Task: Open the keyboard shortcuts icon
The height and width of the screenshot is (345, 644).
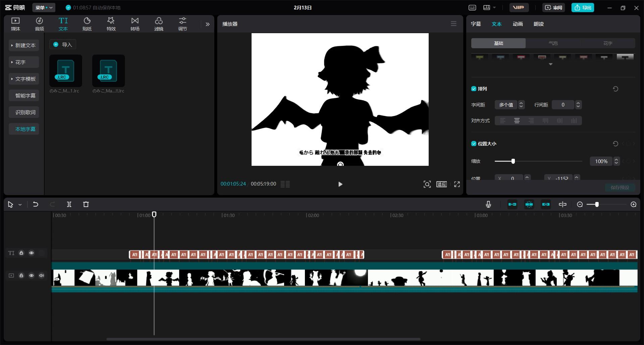Action: (x=472, y=7)
